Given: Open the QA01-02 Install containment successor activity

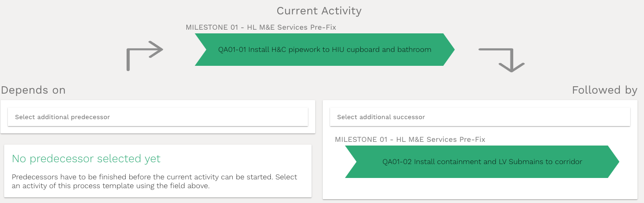Looking at the screenshot, I should [482, 162].
